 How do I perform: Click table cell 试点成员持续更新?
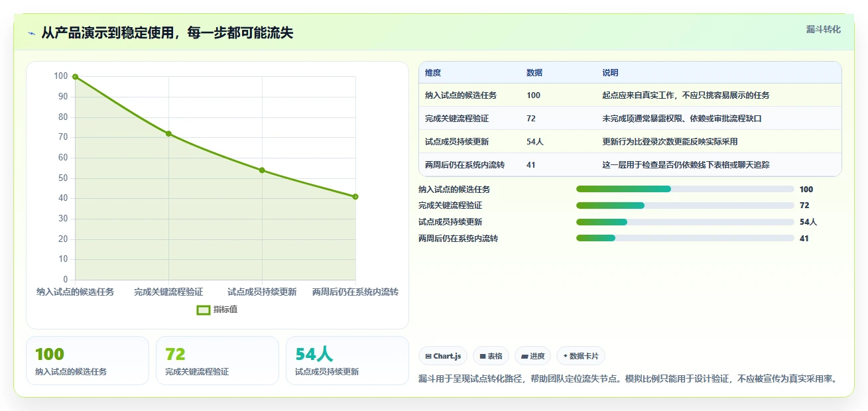[457, 142]
